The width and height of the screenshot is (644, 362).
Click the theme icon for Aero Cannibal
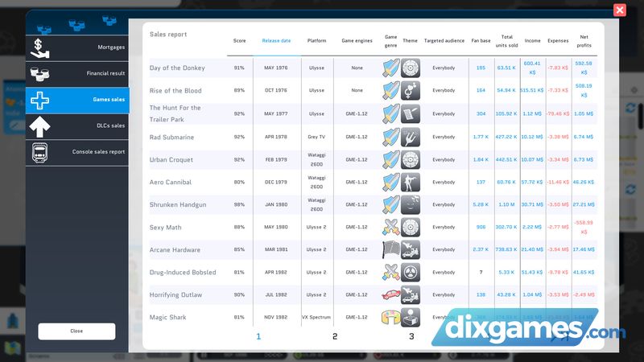[411, 182]
